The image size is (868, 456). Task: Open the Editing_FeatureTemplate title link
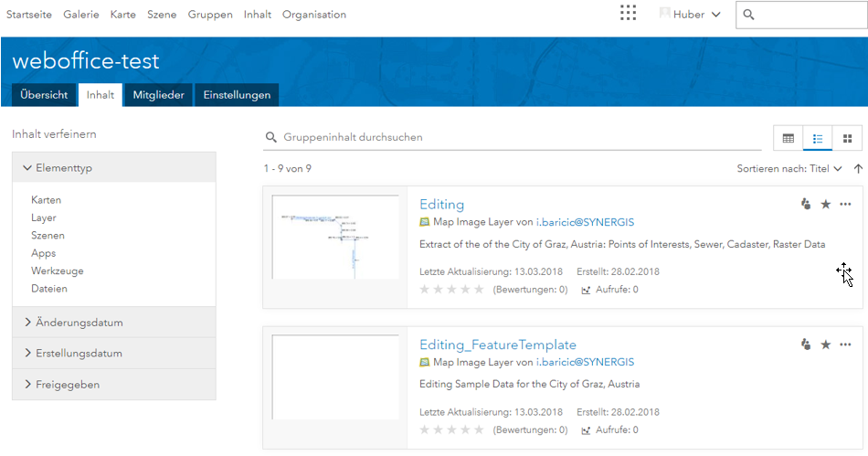[498, 345]
